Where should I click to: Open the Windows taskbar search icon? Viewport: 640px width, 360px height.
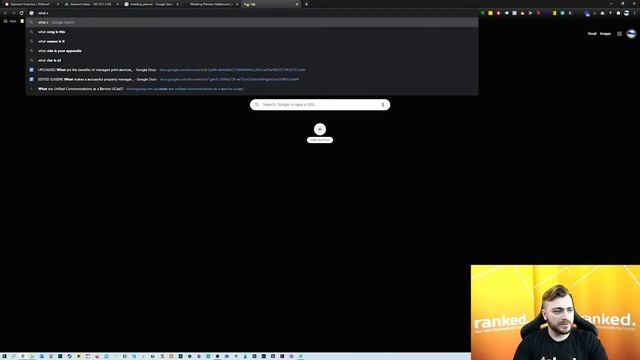[x=13, y=356]
